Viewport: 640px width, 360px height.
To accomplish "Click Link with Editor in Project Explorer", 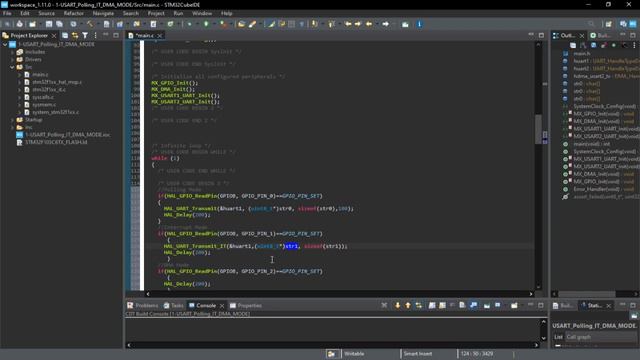I will 75,36.
